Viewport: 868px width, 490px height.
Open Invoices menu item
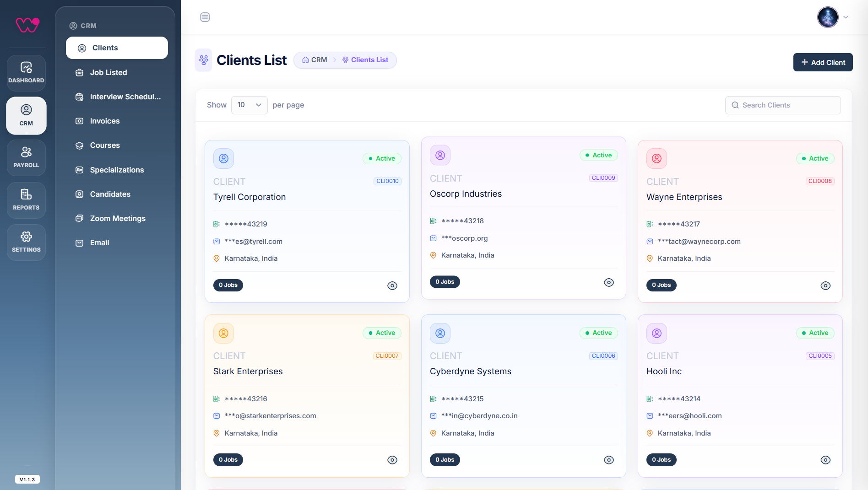click(x=117, y=121)
